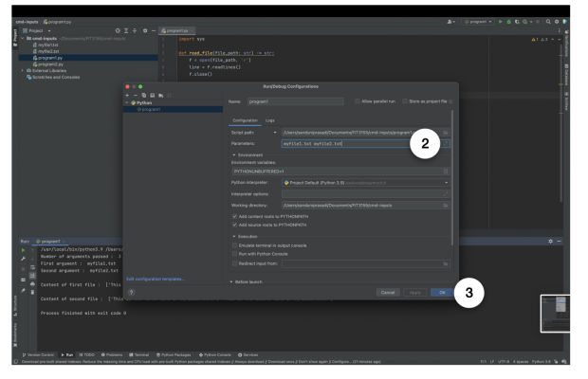588x379 pixels.
Task: Check Run with Python Console
Action: [x=235, y=254]
